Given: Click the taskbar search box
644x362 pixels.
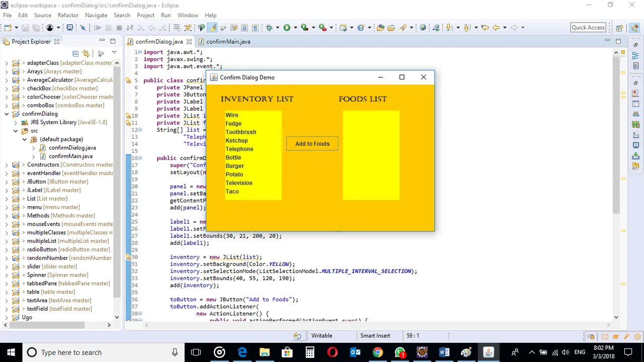Looking at the screenshot, I should 103,352.
